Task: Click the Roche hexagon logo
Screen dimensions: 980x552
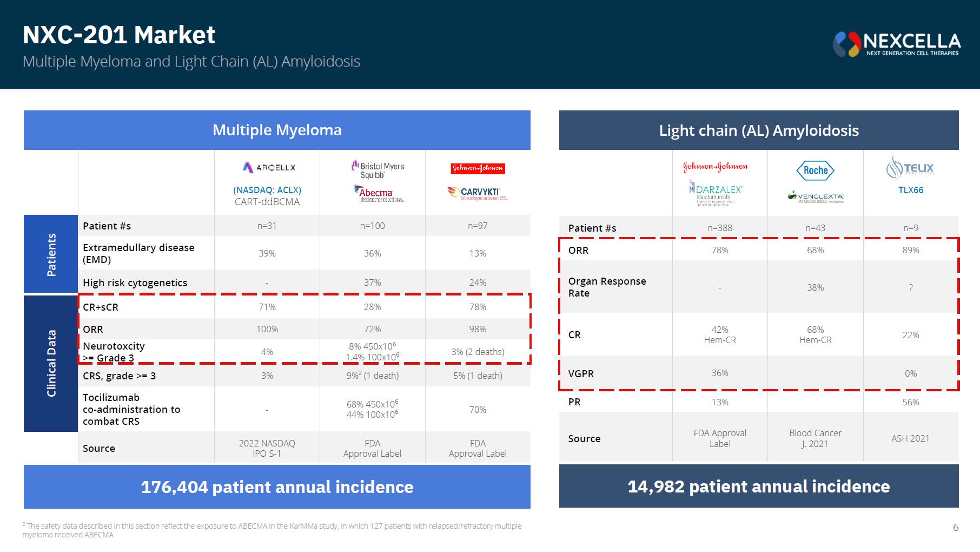Action: click(x=815, y=170)
